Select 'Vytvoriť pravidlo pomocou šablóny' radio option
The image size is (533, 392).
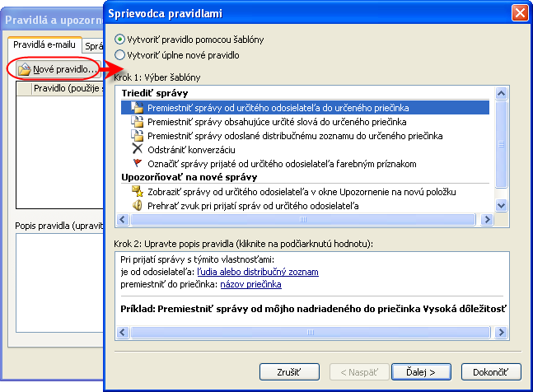(121, 39)
